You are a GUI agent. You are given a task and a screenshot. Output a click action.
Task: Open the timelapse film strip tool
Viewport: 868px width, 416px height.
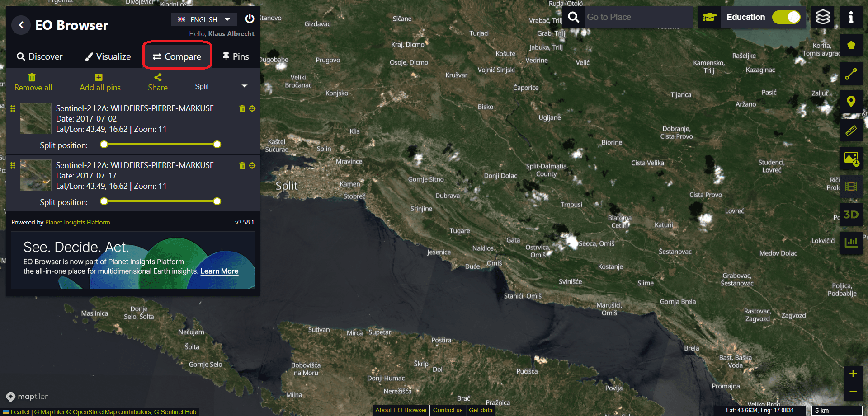851,187
